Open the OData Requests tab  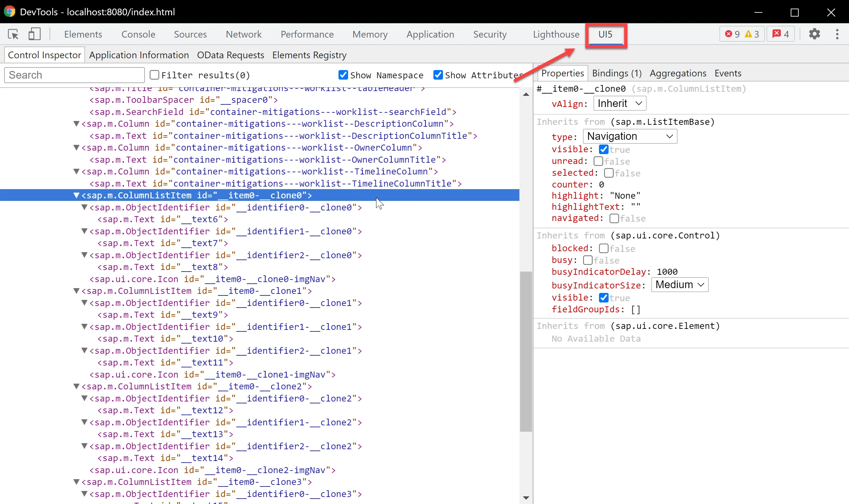(x=230, y=55)
